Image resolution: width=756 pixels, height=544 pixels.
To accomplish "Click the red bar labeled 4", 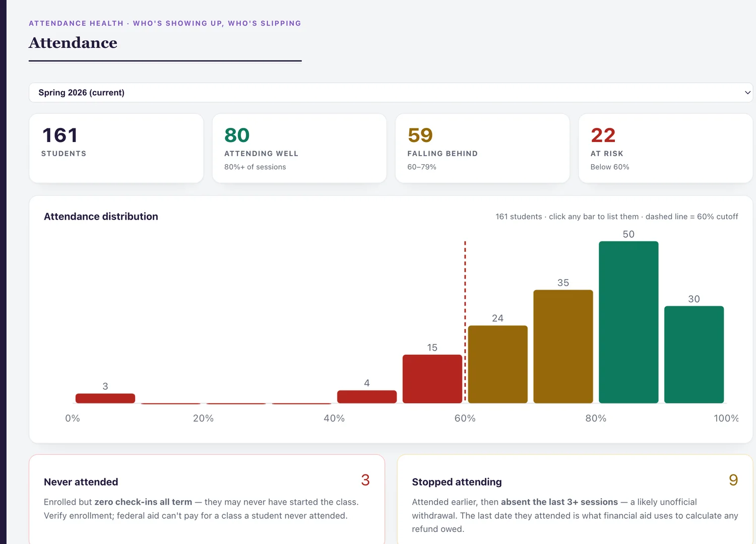I will pos(367,397).
